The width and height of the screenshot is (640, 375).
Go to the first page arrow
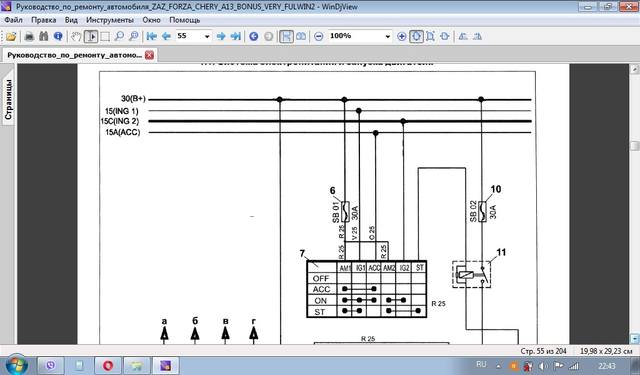(x=152, y=37)
